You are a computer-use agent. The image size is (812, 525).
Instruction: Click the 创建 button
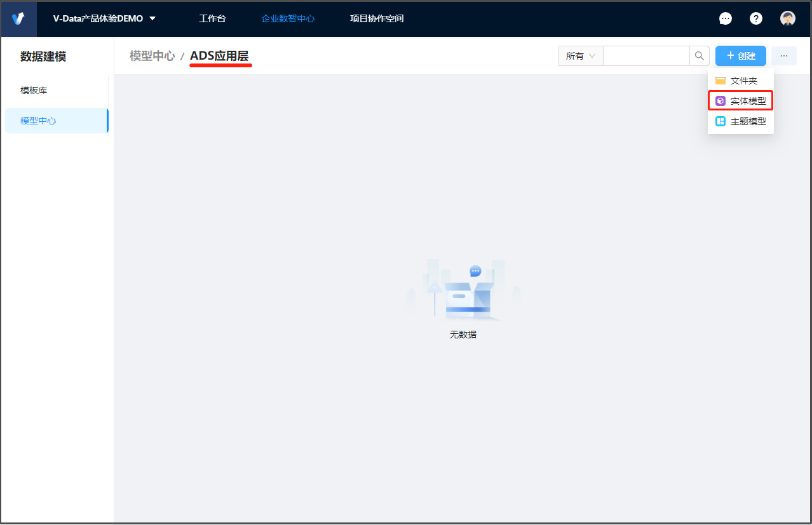coord(740,56)
